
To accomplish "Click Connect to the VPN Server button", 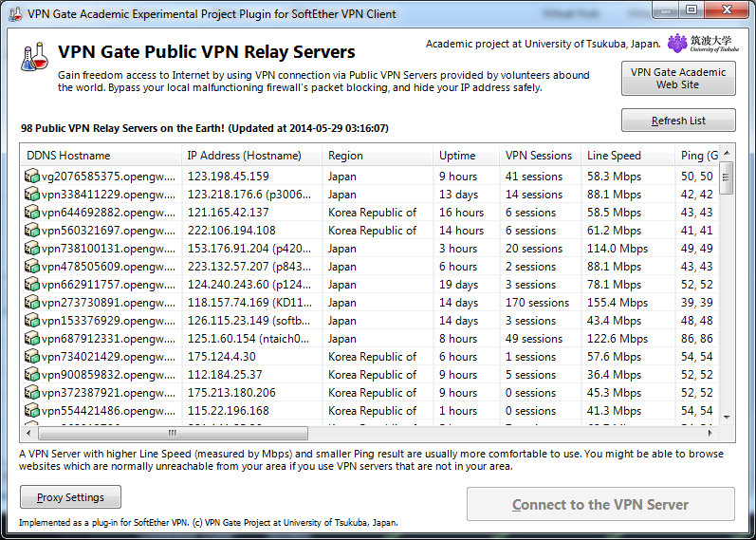I will tap(600, 504).
